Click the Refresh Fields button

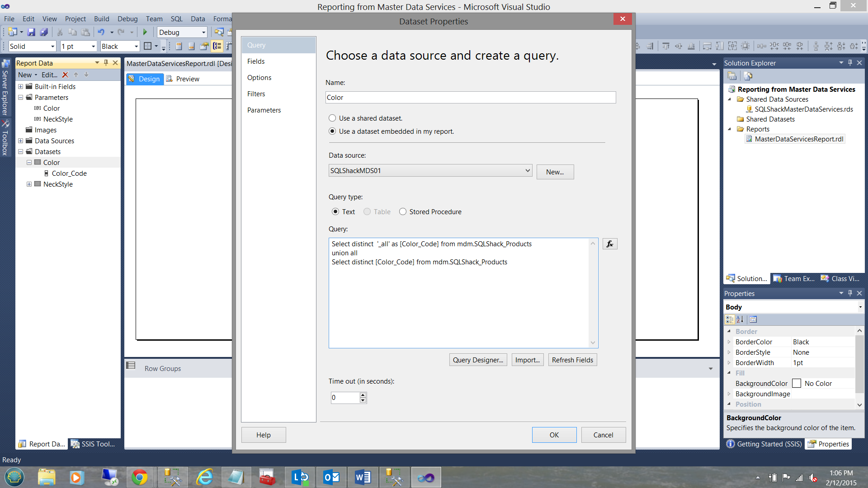572,360
